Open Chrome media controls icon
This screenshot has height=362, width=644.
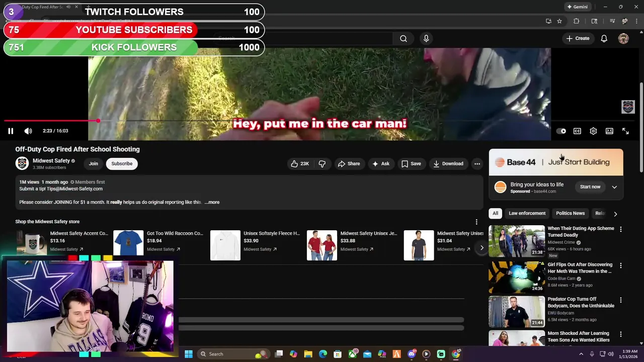coord(612,21)
